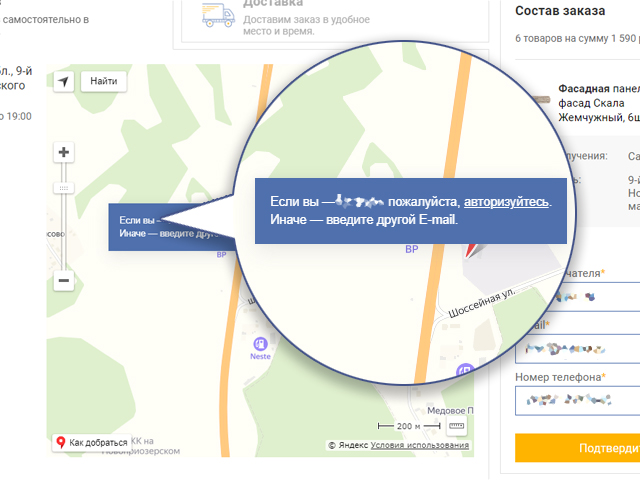Image resolution: width=640 pixels, height=480 pixels.
Task: Click the delivery truck icon
Action: point(218,14)
